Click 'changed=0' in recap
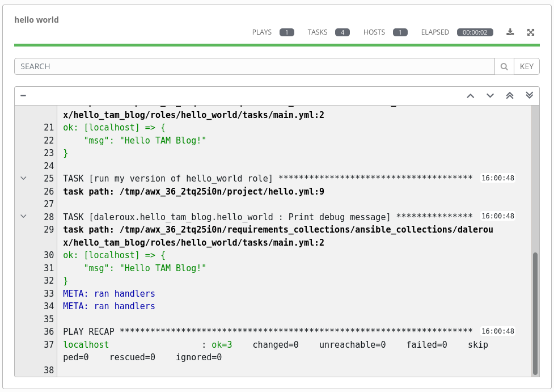554x392 pixels. click(276, 345)
